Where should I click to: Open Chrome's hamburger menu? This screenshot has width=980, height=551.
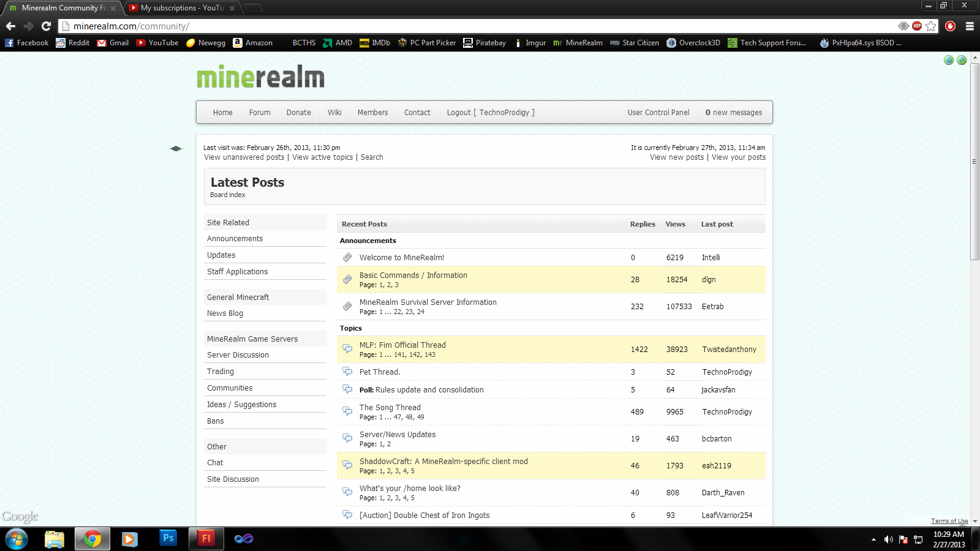[x=970, y=26]
